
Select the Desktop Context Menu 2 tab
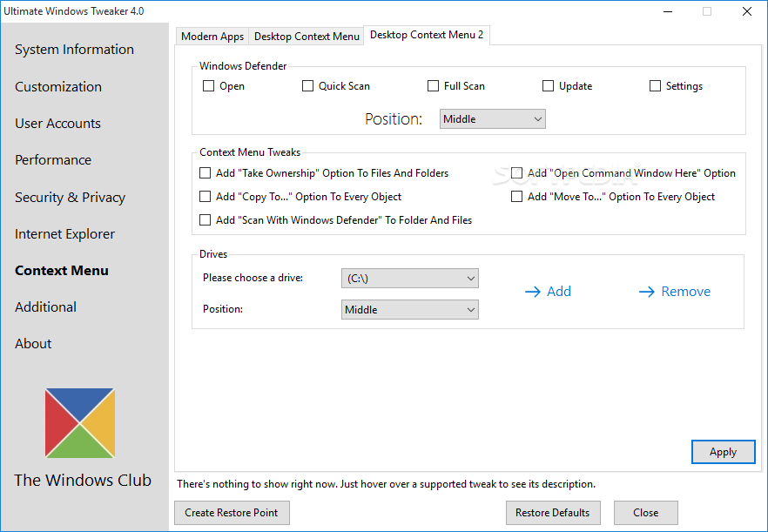click(427, 35)
